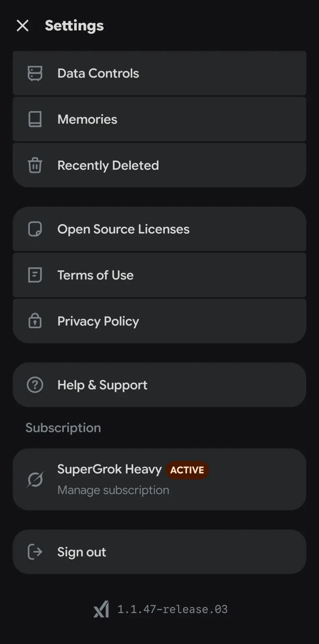The width and height of the screenshot is (319, 644).
Task: Tap the Privacy Policy padlock icon
Action: tap(35, 321)
